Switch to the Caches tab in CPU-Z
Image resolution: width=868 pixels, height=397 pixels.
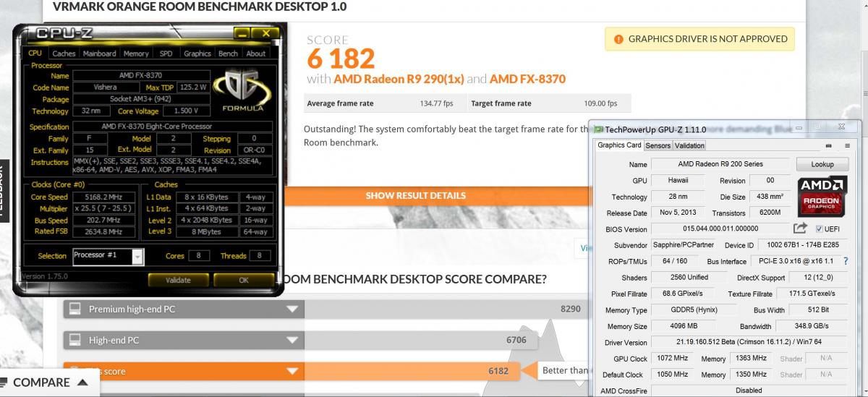coord(64,54)
